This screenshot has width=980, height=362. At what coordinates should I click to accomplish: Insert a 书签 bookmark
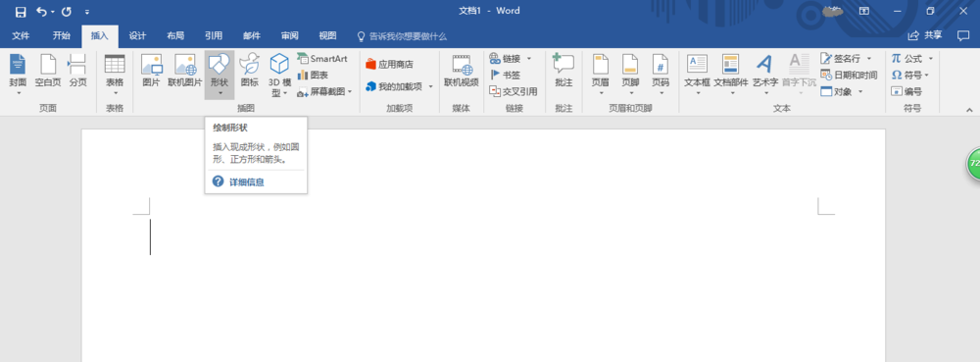tap(505, 75)
